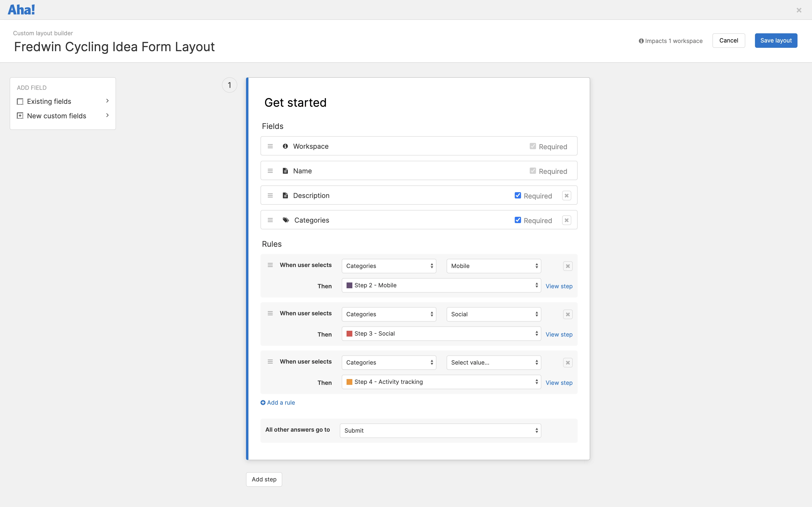Open the All other answers Submit dropdown

[440, 430]
